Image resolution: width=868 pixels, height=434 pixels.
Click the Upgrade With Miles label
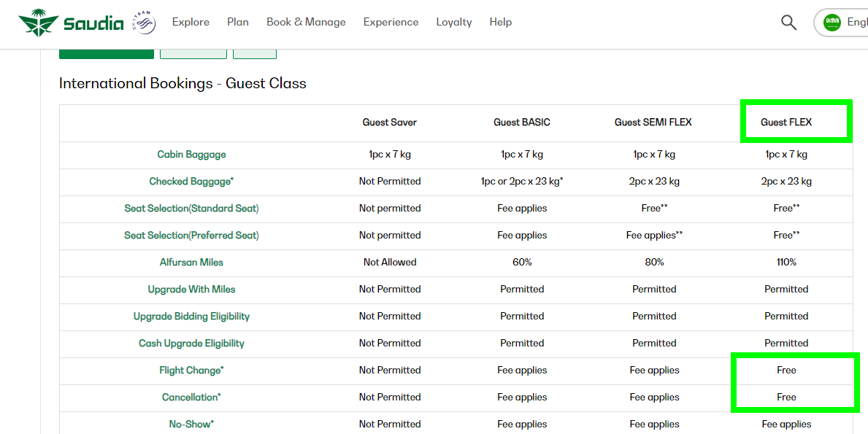[191, 289]
